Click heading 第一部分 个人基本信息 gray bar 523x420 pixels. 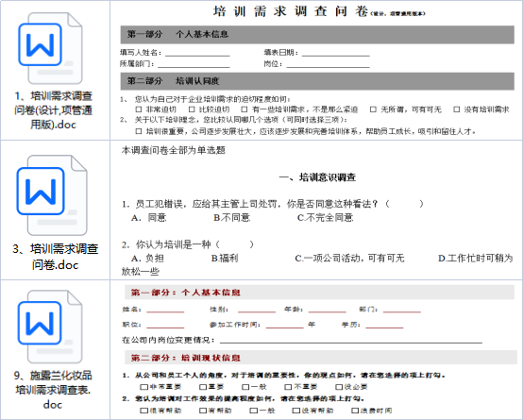pos(317,34)
